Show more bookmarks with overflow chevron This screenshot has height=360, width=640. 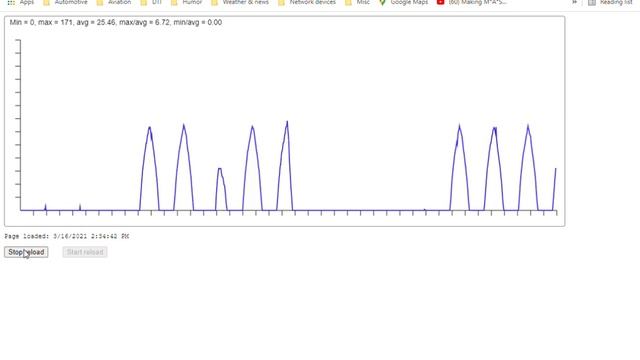pos(574,2)
